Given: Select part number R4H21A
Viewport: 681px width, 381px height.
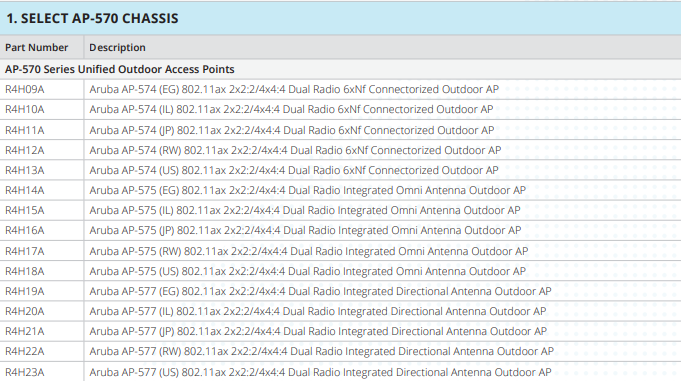Looking at the screenshot, I should pos(25,331).
